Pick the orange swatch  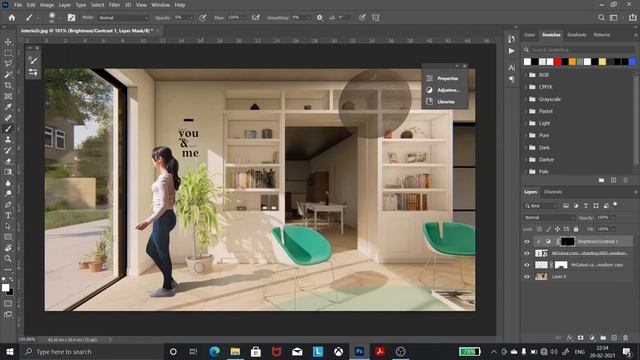tap(572, 62)
